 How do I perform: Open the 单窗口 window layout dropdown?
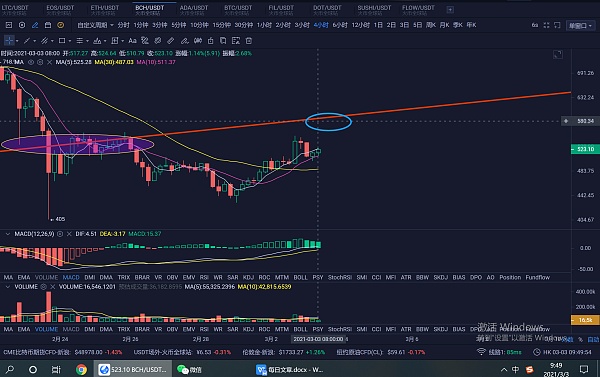tap(580, 26)
